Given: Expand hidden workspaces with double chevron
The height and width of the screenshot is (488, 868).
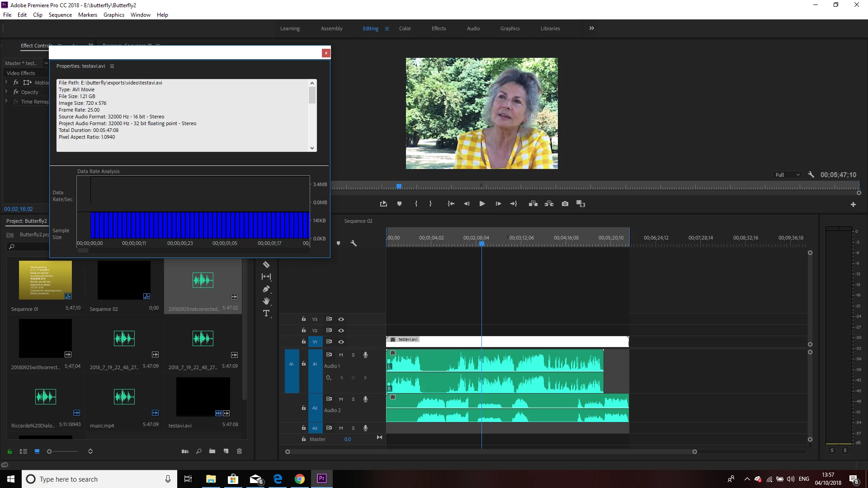Looking at the screenshot, I should [591, 28].
